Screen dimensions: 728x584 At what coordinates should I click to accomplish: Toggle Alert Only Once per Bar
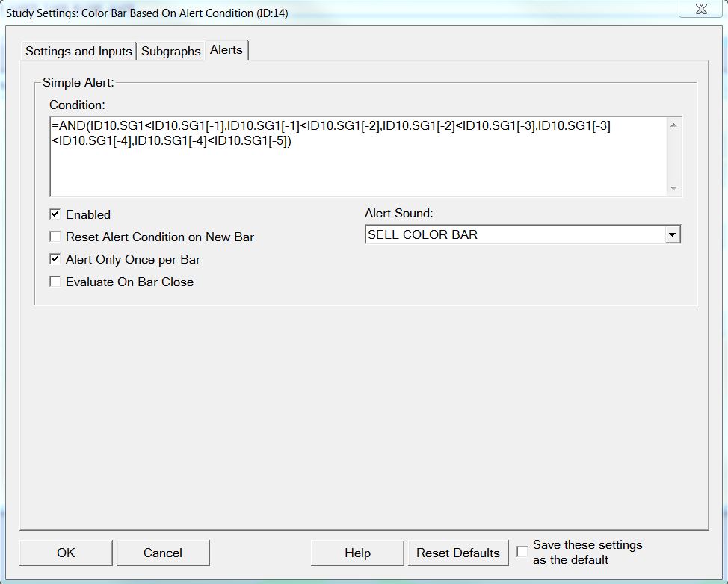[x=55, y=259]
